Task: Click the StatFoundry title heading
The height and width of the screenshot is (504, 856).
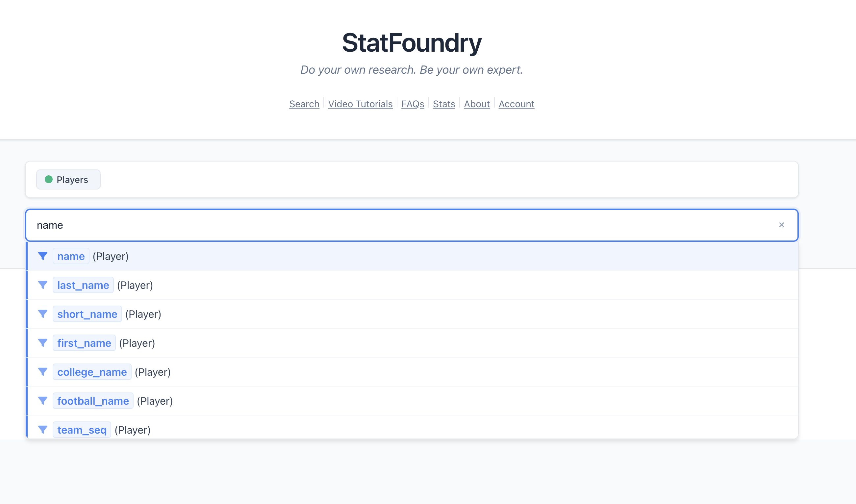Action: coord(411,43)
